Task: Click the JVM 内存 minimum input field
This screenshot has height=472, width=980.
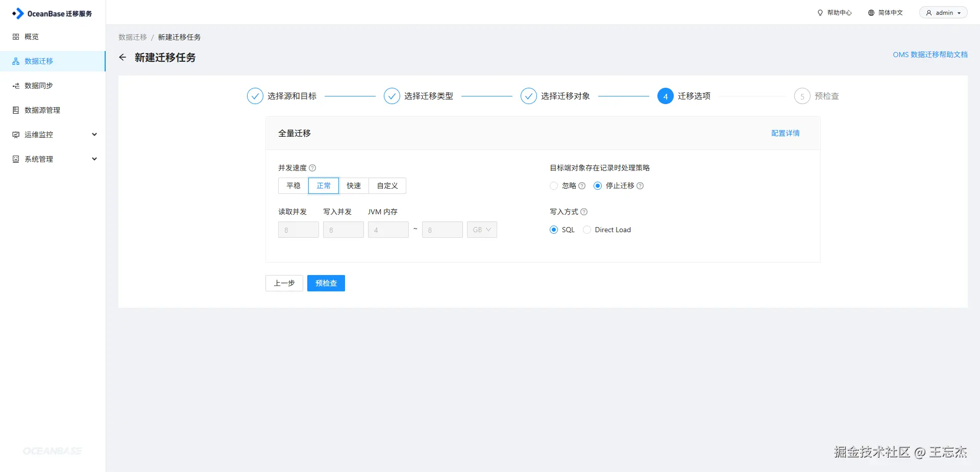Action: coord(388,230)
